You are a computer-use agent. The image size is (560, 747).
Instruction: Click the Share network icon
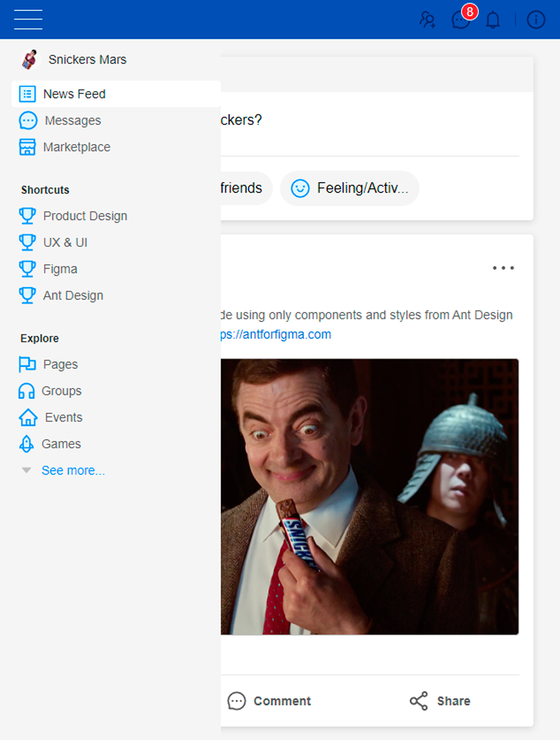point(419,701)
